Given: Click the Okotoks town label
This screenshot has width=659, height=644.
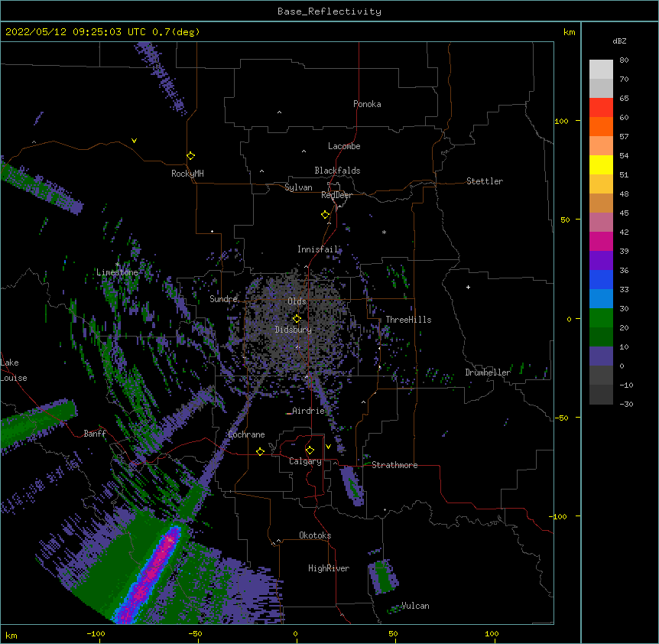Looking at the screenshot, I should coord(315,535).
